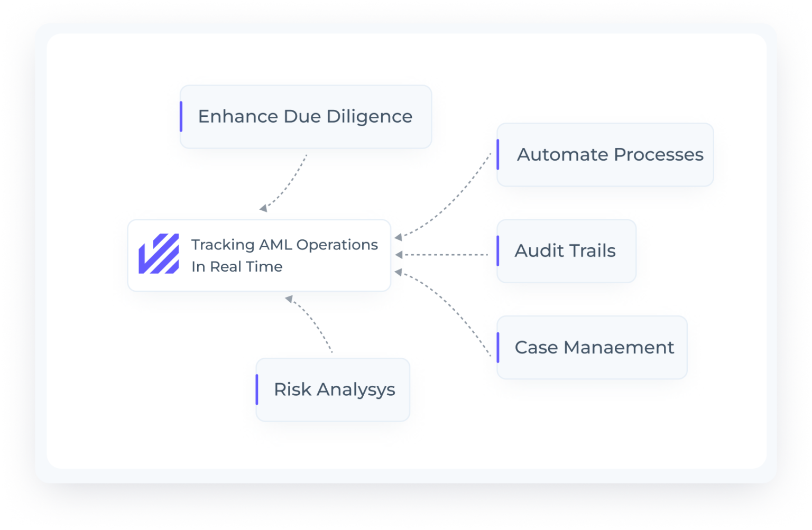Select the purple accent bar on Enhance Due Diligence

pyautogui.click(x=182, y=116)
